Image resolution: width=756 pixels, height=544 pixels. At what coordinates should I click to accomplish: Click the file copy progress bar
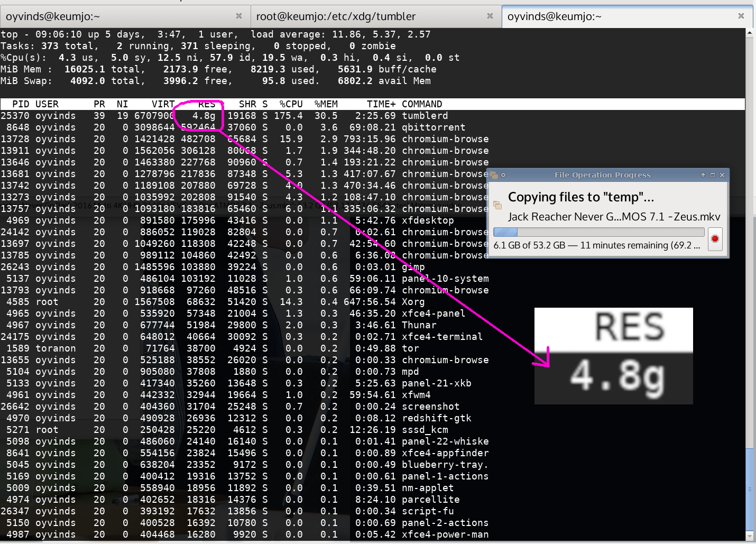click(x=598, y=232)
